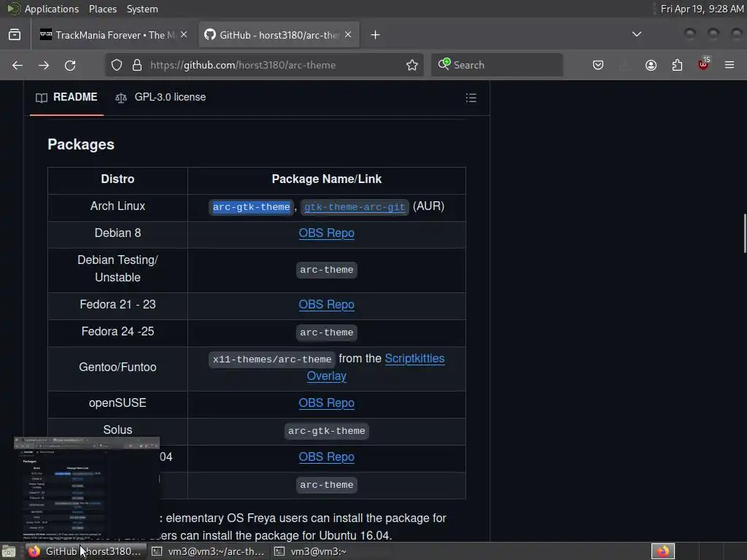Open the Debian 8 OBS Repo link

326,233
